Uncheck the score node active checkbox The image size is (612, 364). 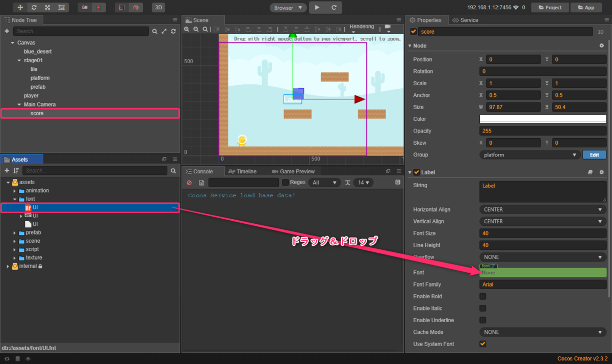(414, 32)
